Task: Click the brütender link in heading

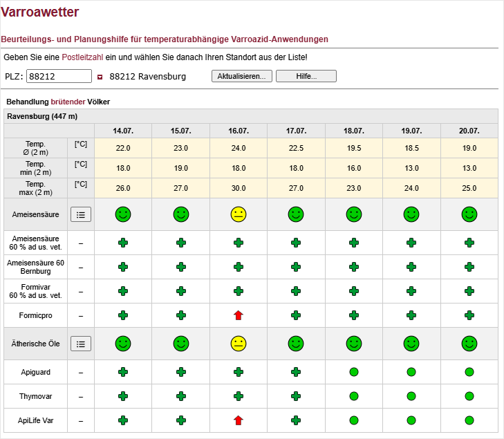Action: (x=68, y=102)
